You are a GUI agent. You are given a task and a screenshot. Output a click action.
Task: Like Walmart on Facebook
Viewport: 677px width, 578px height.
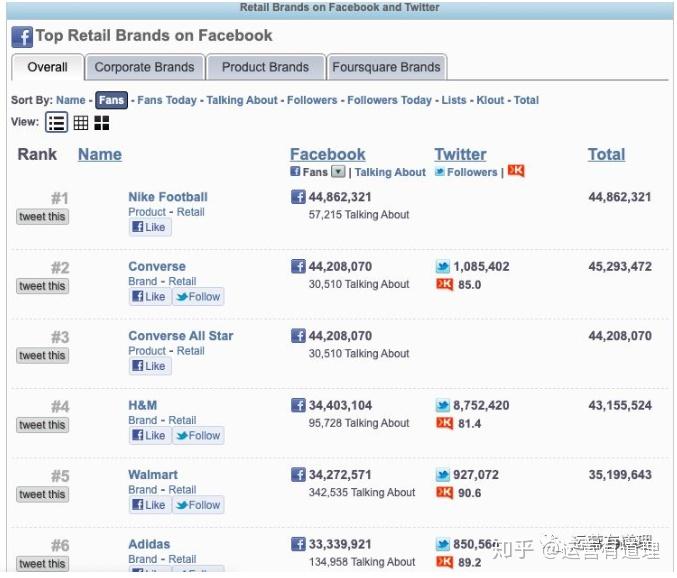[150, 505]
